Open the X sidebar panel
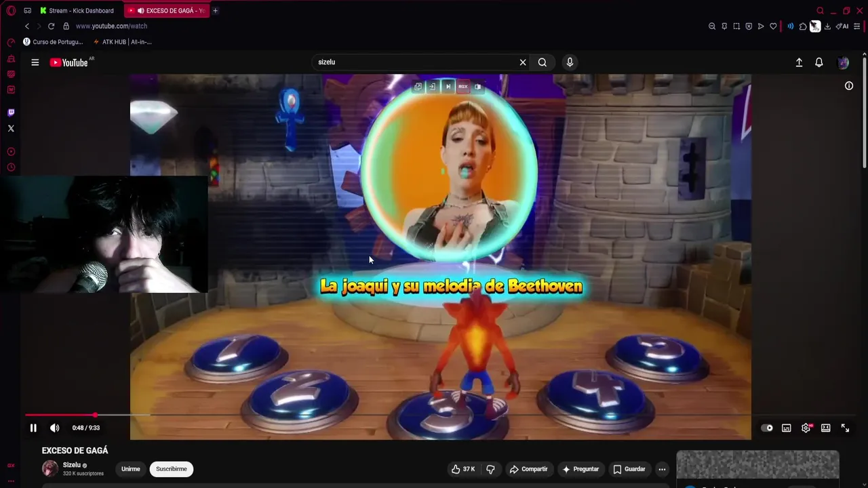The width and height of the screenshot is (868, 488). [x=11, y=128]
